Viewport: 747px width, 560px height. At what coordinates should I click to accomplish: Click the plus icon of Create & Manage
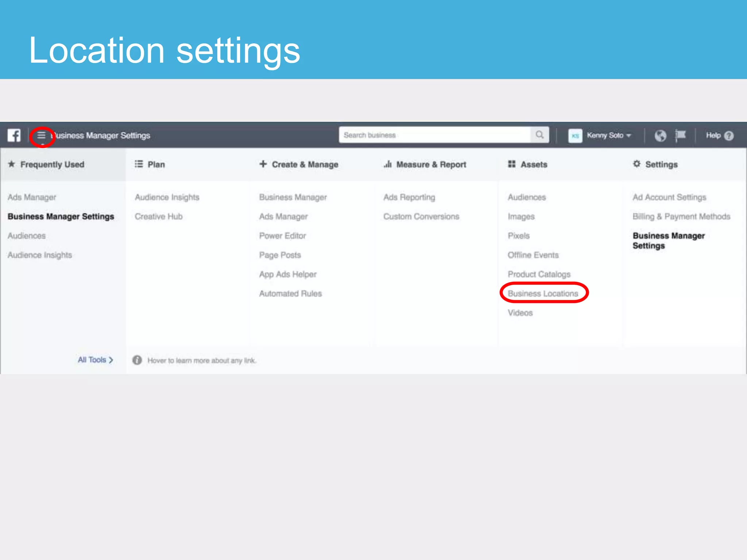pos(263,164)
